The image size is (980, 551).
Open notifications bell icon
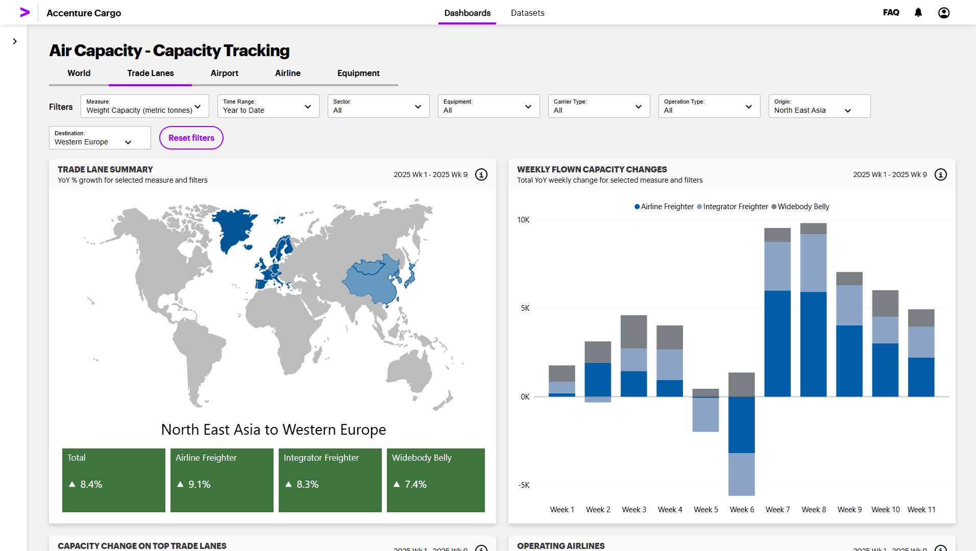pos(918,12)
